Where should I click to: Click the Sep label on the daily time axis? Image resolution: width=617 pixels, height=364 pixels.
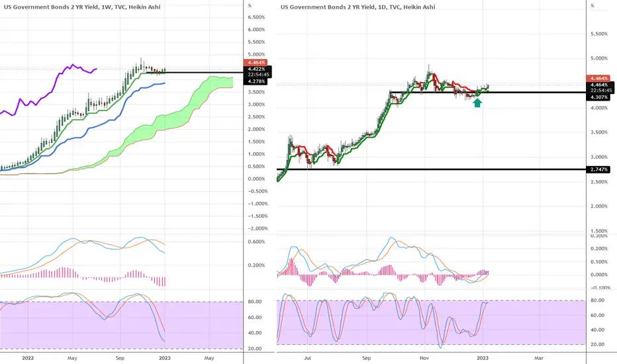(366, 358)
